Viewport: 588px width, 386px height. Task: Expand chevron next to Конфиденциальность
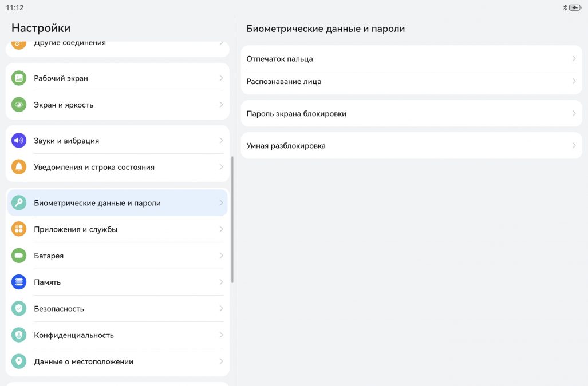tap(221, 335)
